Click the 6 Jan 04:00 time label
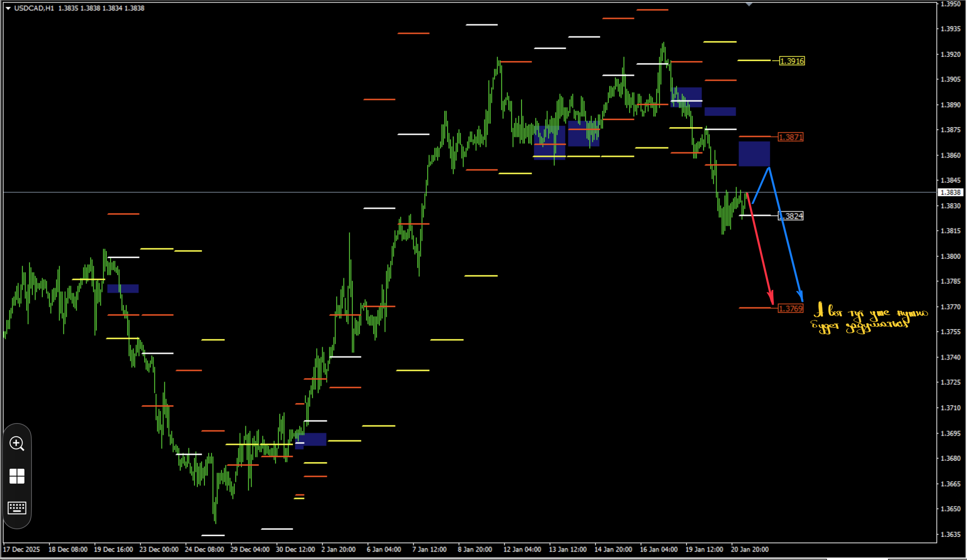This screenshot has width=967, height=560. [x=384, y=549]
